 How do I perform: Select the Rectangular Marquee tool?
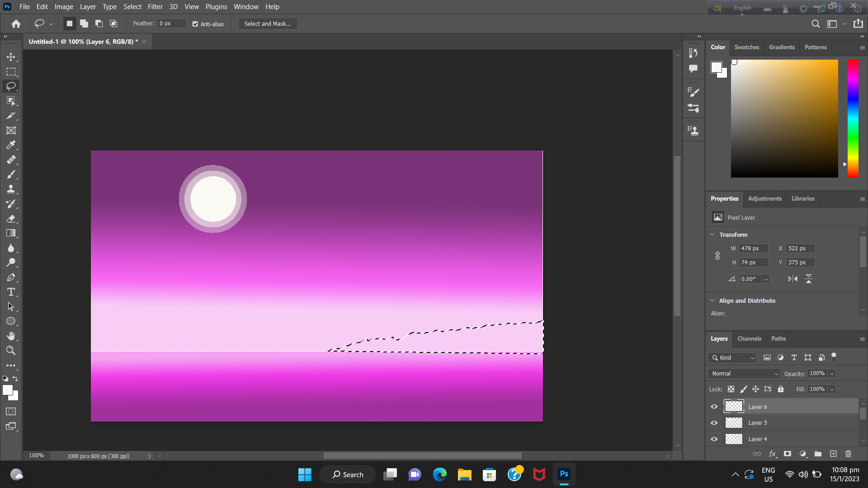click(x=11, y=72)
